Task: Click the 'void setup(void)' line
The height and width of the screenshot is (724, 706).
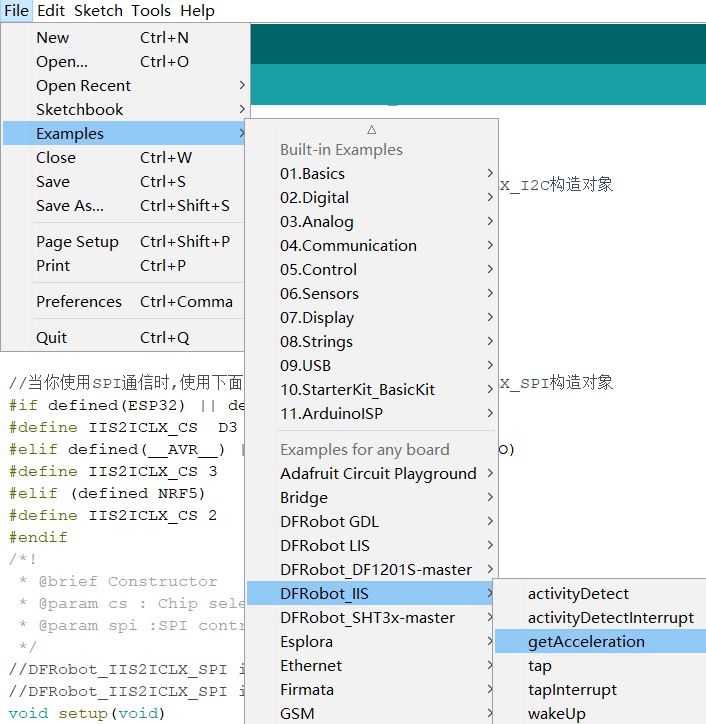Action: (x=86, y=713)
